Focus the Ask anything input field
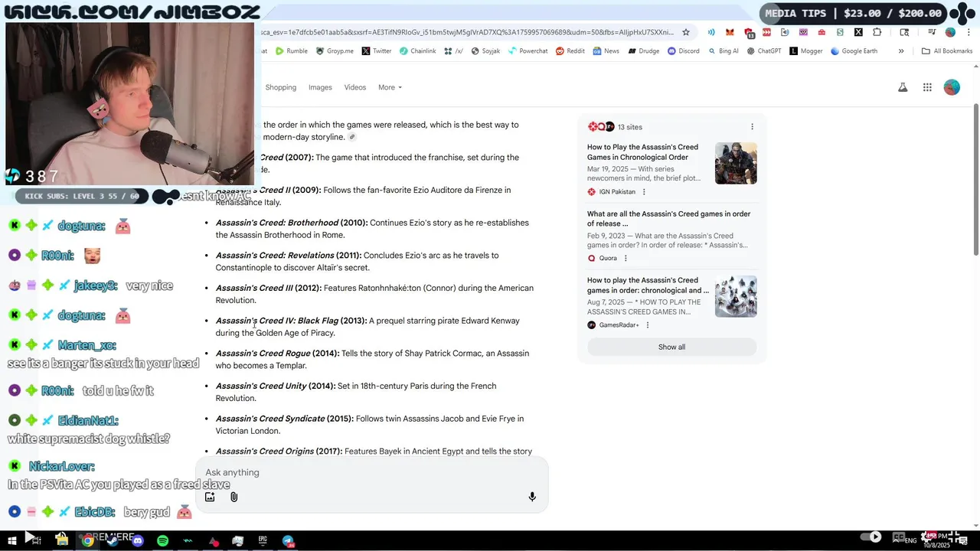 click(x=371, y=473)
